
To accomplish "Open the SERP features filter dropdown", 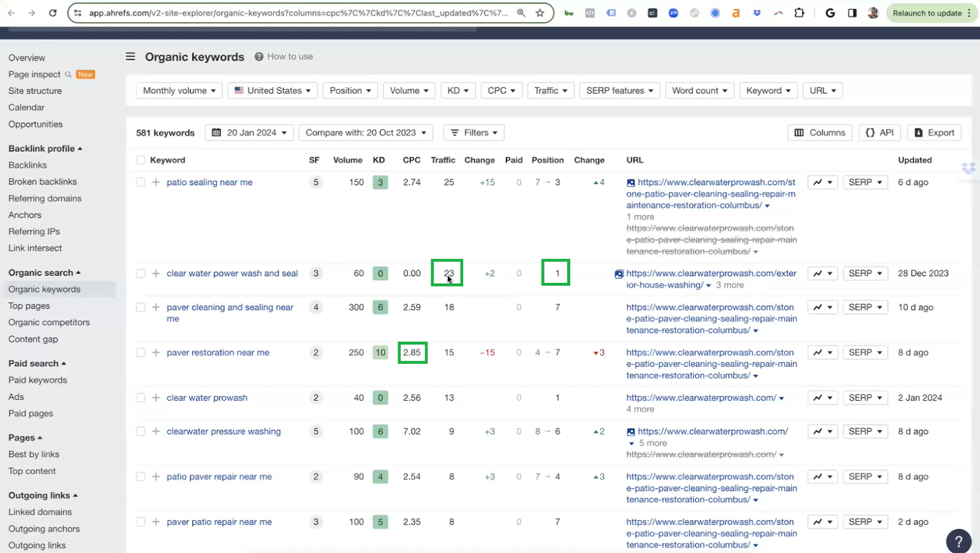I will coord(619,91).
